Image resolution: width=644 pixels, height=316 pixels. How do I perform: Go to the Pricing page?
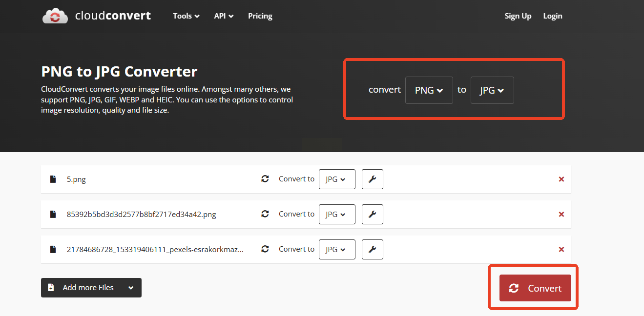[260, 16]
